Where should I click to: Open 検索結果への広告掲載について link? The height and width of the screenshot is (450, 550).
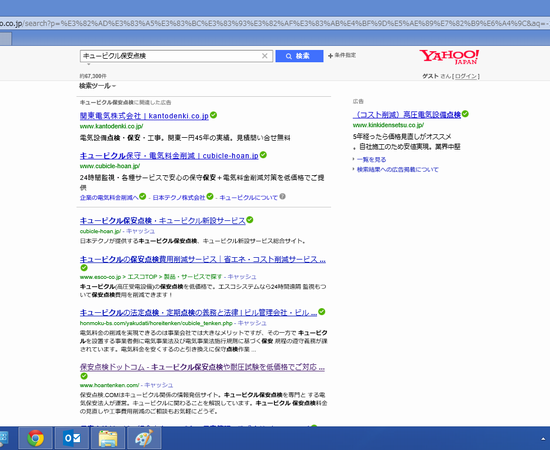[398, 170]
